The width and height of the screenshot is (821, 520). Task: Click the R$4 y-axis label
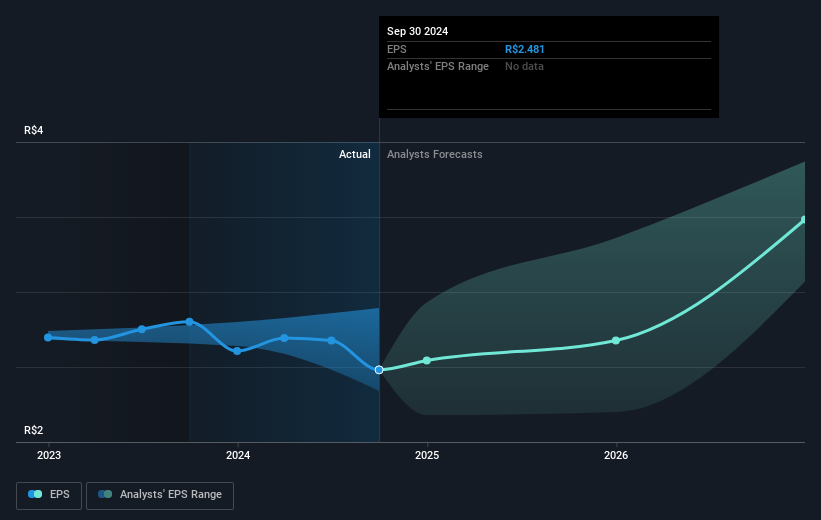34,130
